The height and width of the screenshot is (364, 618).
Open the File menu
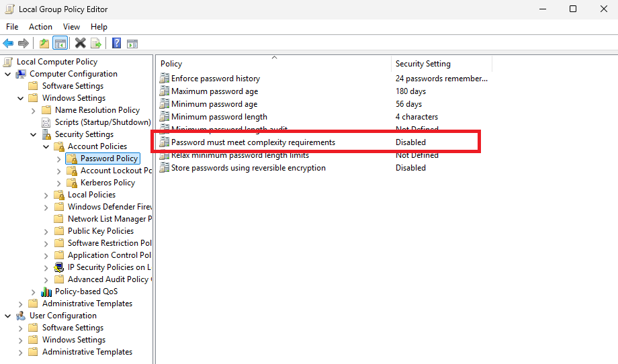12,27
